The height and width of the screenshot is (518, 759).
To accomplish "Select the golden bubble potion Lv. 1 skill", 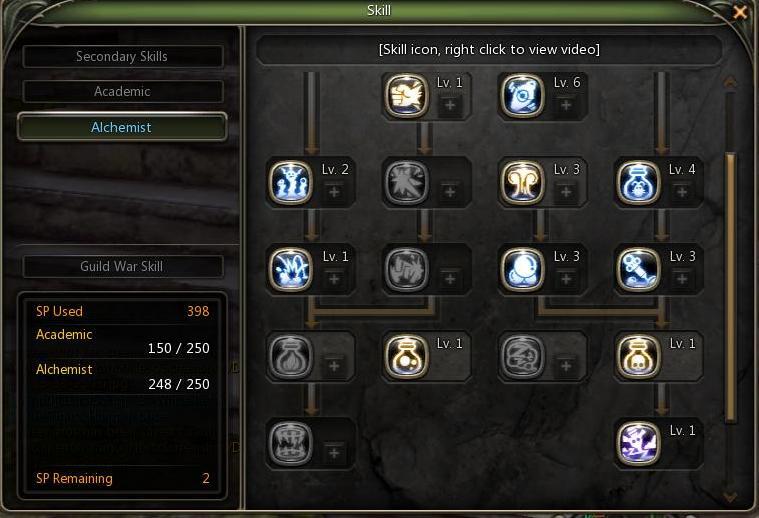I will click(407, 357).
